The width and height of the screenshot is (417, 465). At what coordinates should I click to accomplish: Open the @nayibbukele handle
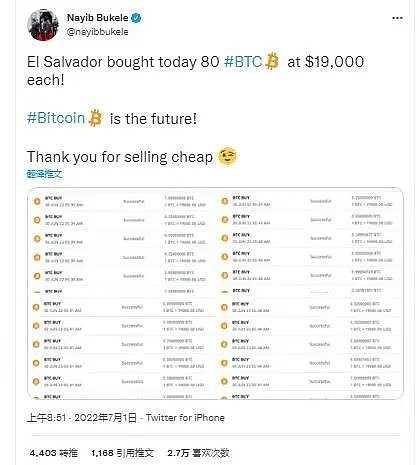coord(98,32)
